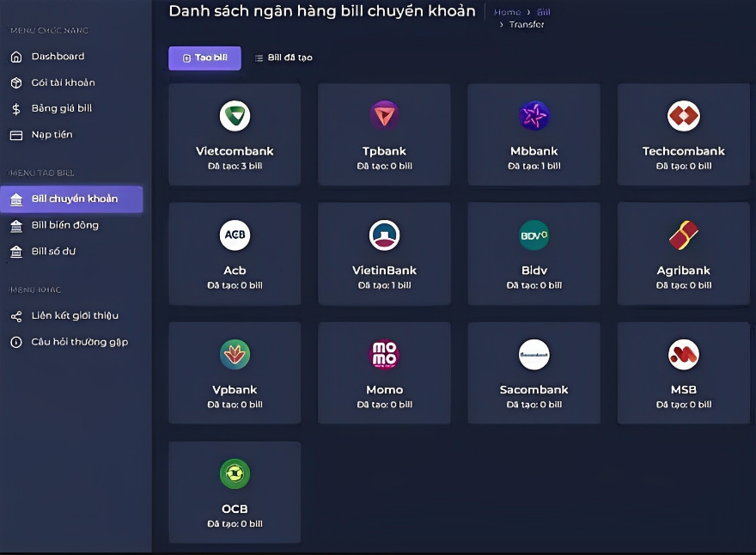The image size is (756, 555).
Task: Go to "Nạp tiền" in sidebar
Action: pos(52,135)
